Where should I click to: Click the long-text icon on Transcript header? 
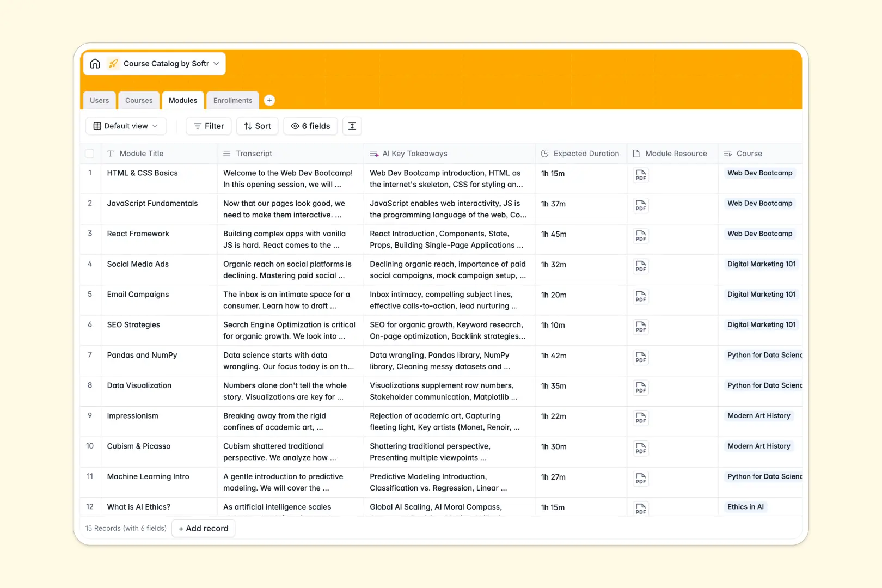pos(227,153)
